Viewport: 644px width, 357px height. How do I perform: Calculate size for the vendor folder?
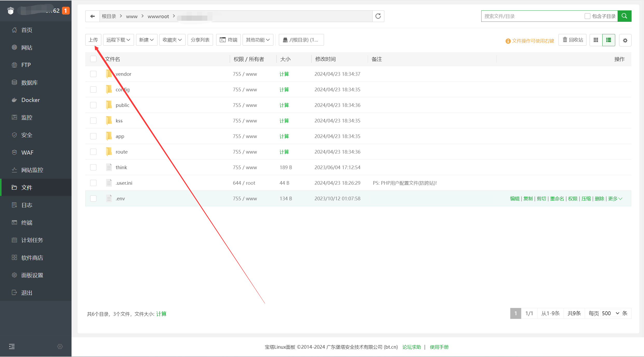pos(284,74)
